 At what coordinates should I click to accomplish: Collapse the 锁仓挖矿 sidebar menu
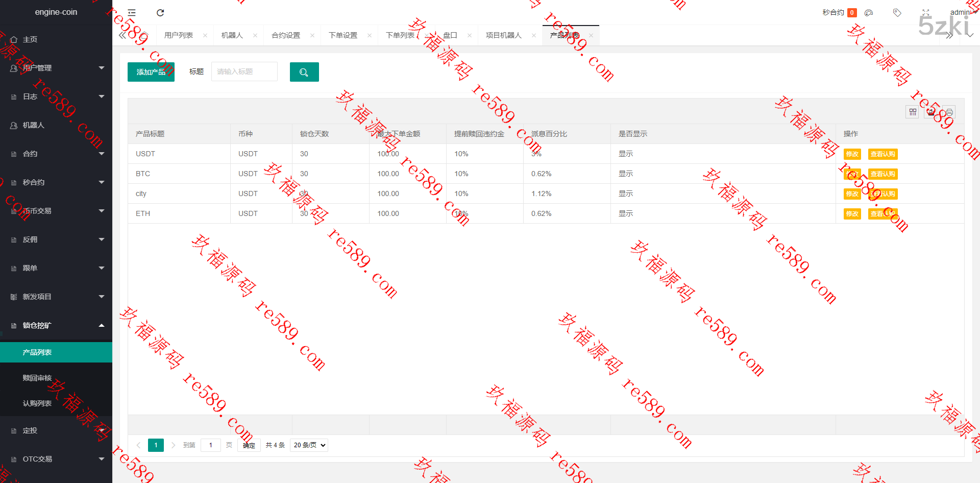click(56, 325)
